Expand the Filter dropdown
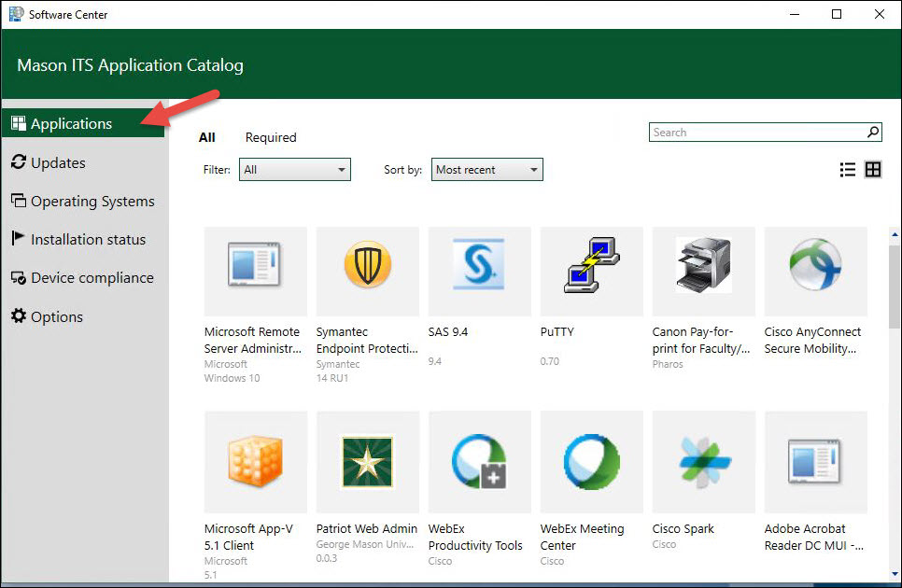Screen dimensions: 902x588 tap(294, 170)
